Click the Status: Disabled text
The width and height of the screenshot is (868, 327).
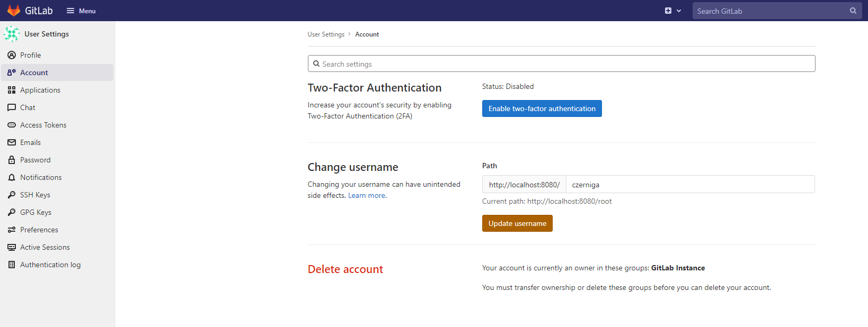click(508, 86)
